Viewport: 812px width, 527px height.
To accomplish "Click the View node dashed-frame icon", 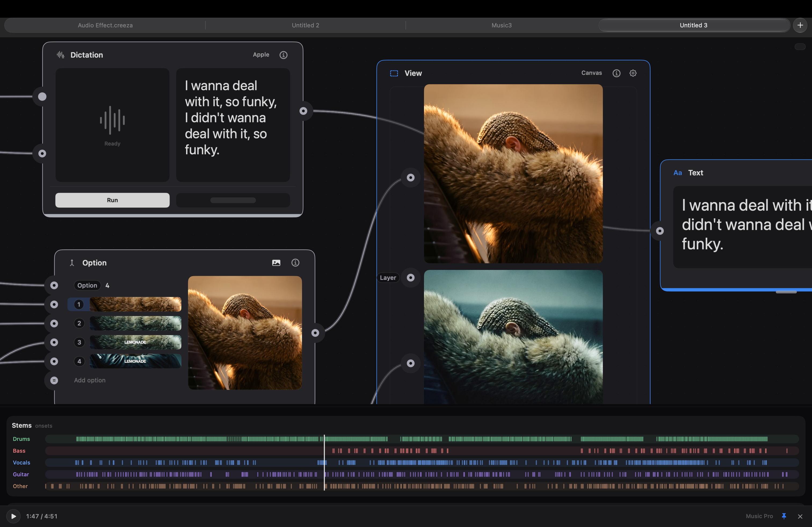I will [394, 73].
